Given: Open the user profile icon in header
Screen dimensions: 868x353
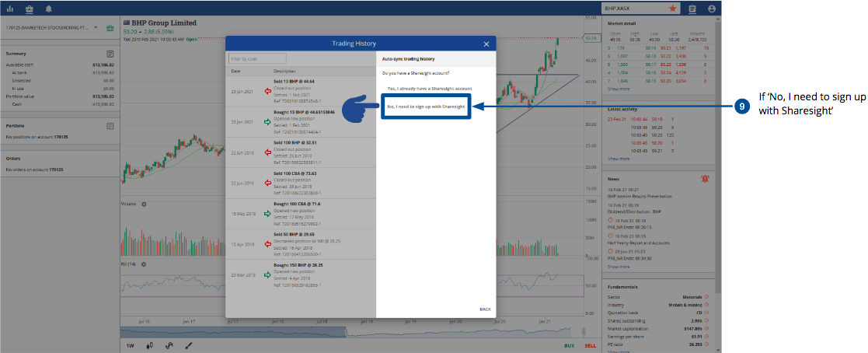Looking at the screenshot, I should coord(711,9).
